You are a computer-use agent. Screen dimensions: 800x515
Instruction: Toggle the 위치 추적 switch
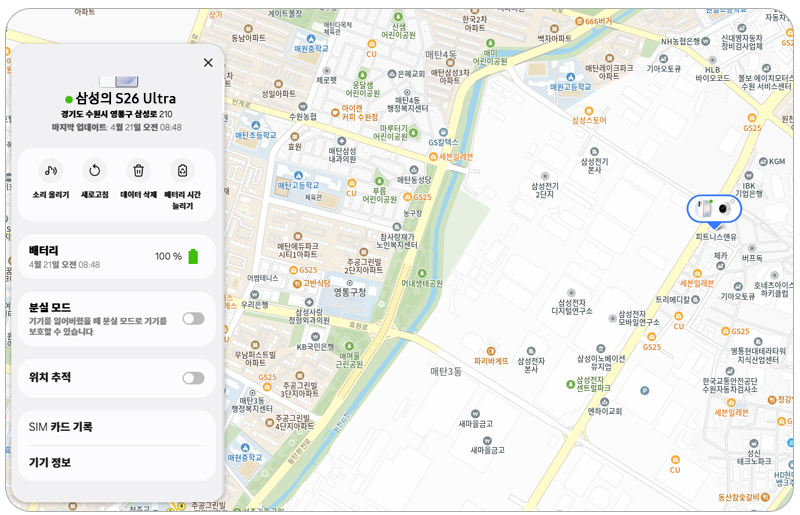coord(193,378)
